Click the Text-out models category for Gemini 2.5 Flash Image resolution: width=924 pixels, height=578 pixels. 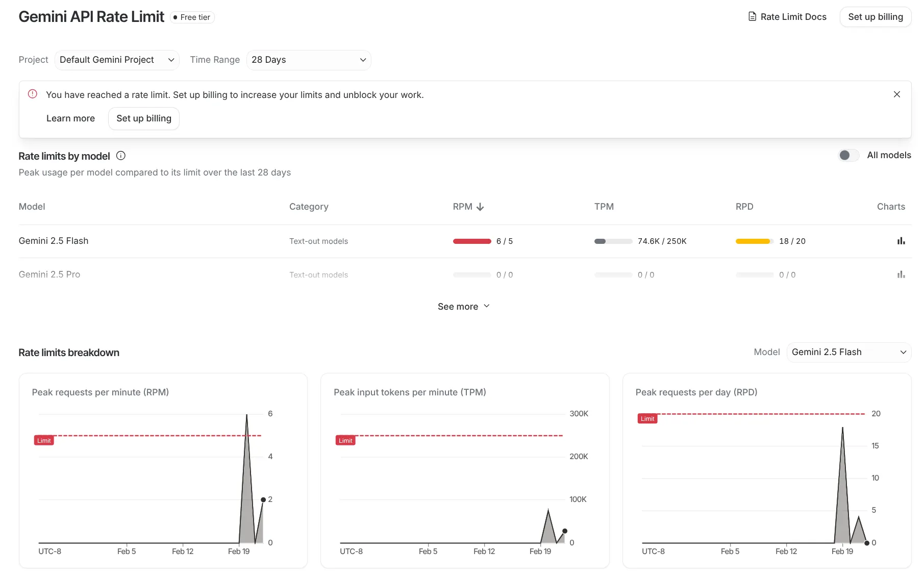pyautogui.click(x=319, y=241)
